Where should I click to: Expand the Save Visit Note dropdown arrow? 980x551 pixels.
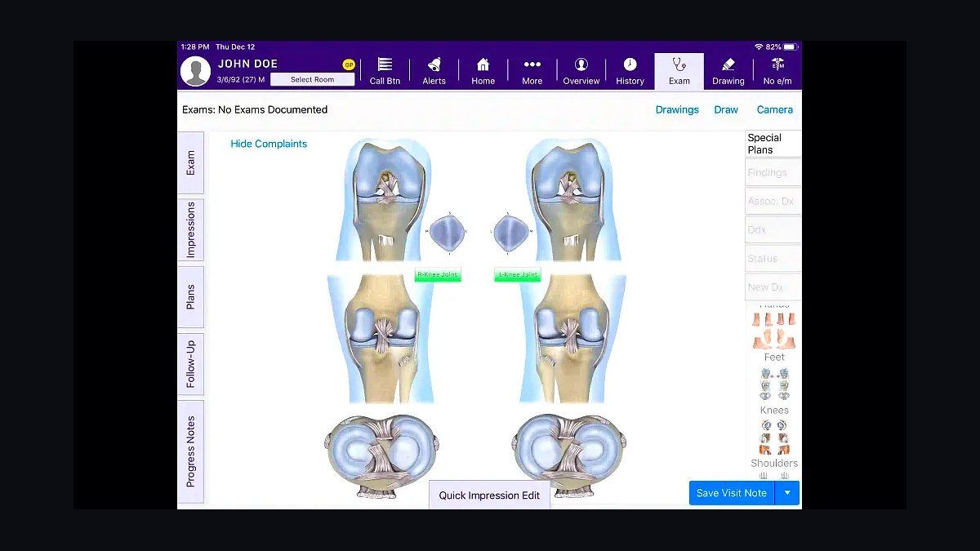pos(787,493)
